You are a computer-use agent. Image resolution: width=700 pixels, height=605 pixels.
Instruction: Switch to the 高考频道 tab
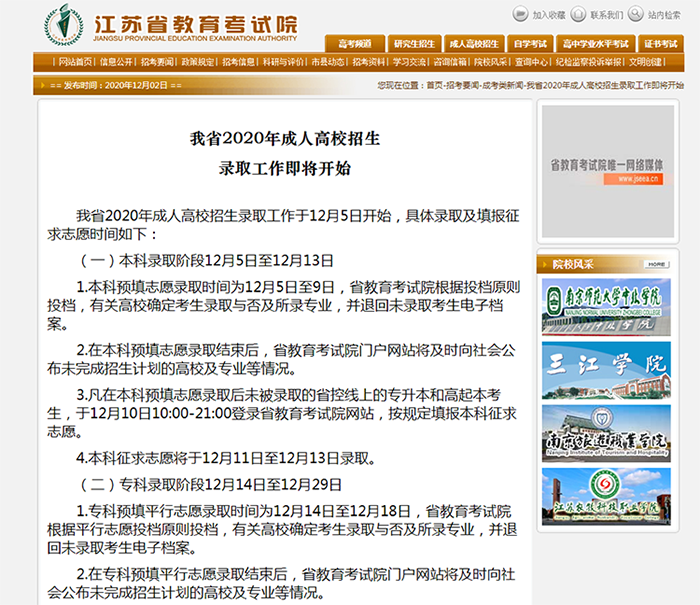coord(355,44)
